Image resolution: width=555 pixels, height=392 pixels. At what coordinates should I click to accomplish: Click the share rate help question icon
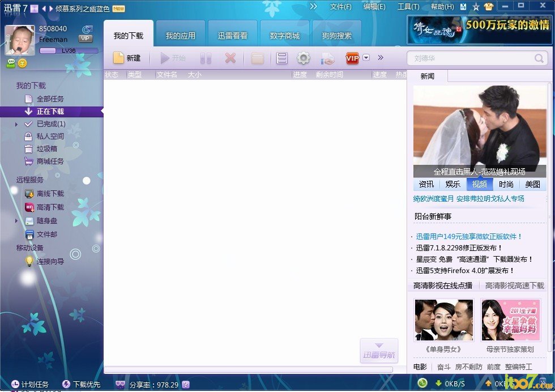pos(186,385)
